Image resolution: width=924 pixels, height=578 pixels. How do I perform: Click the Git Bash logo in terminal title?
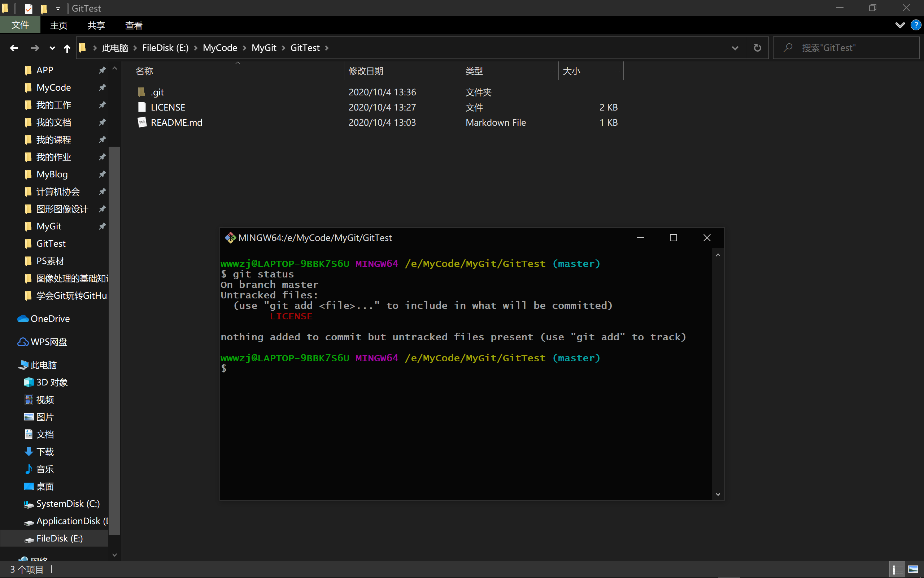[230, 238]
